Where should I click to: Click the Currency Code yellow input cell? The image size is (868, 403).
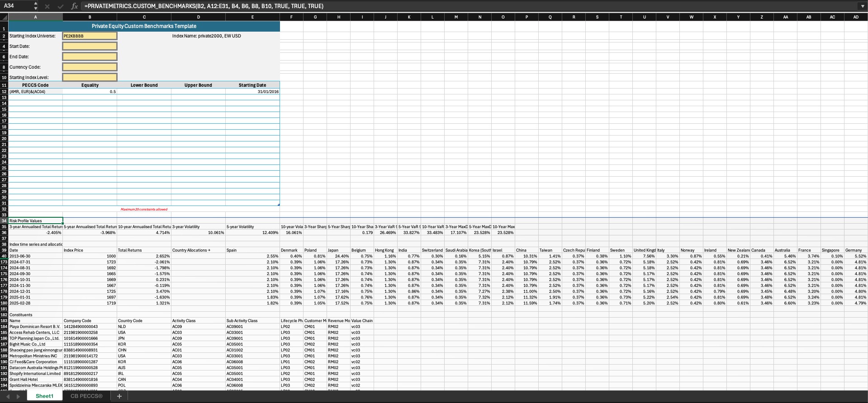tap(90, 67)
